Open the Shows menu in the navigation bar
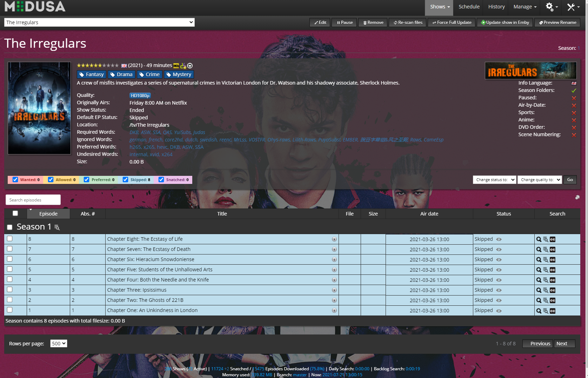Screen dimensions: 588x378 [x=439, y=7]
